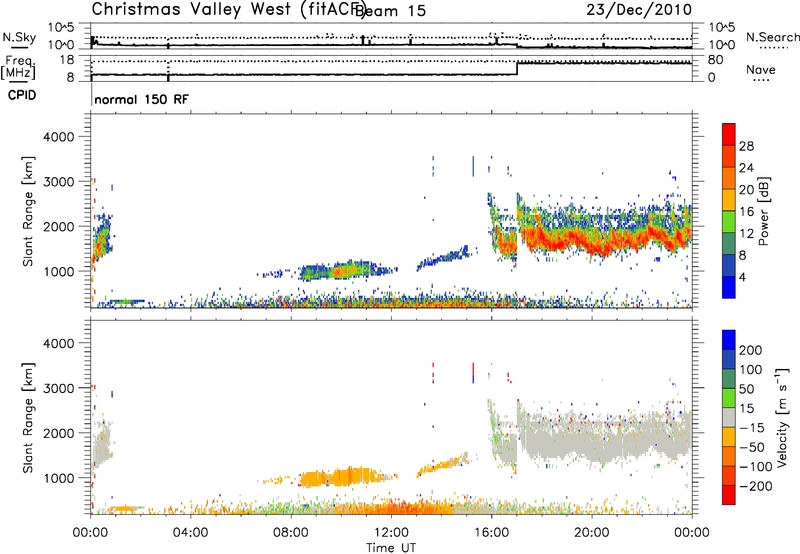Click the '08:00' time tick label
Viewport: 800px width, 554px height.
(x=291, y=533)
